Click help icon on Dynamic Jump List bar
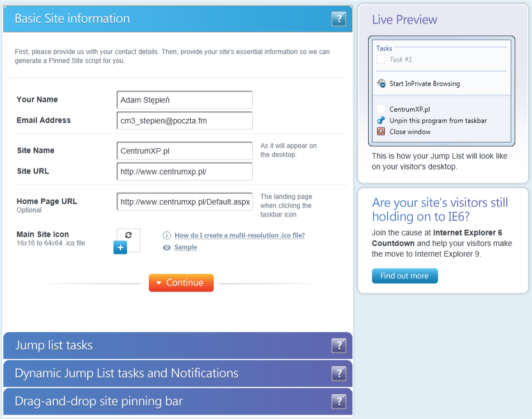 [338, 374]
